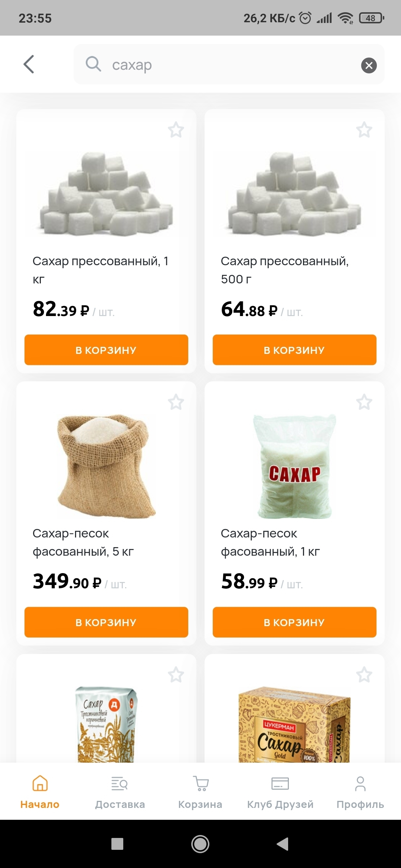Add Сахар прессованный 1 кг to cart
The image size is (401, 868).
coord(106,350)
